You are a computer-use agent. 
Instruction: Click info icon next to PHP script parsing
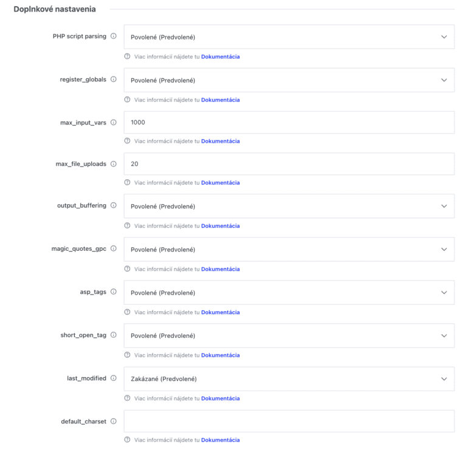point(114,36)
